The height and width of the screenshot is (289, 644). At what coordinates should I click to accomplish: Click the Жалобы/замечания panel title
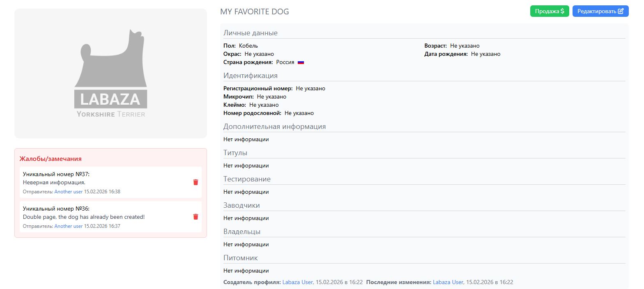[x=51, y=159]
